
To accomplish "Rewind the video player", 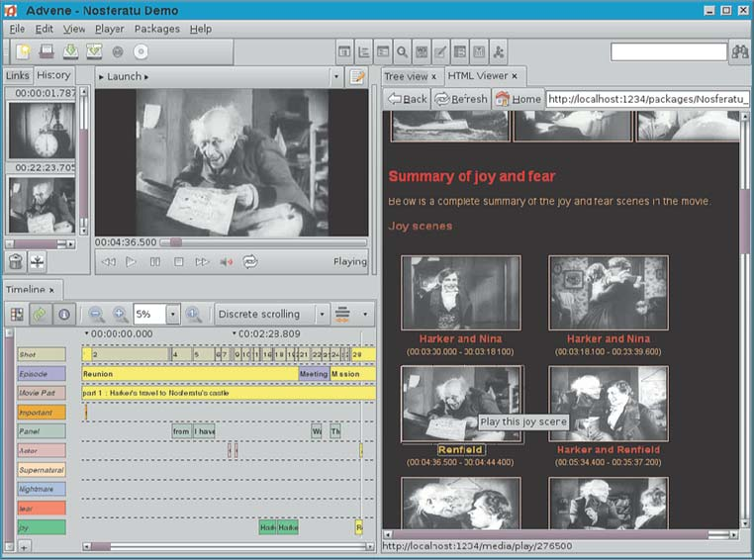I will click(x=109, y=262).
